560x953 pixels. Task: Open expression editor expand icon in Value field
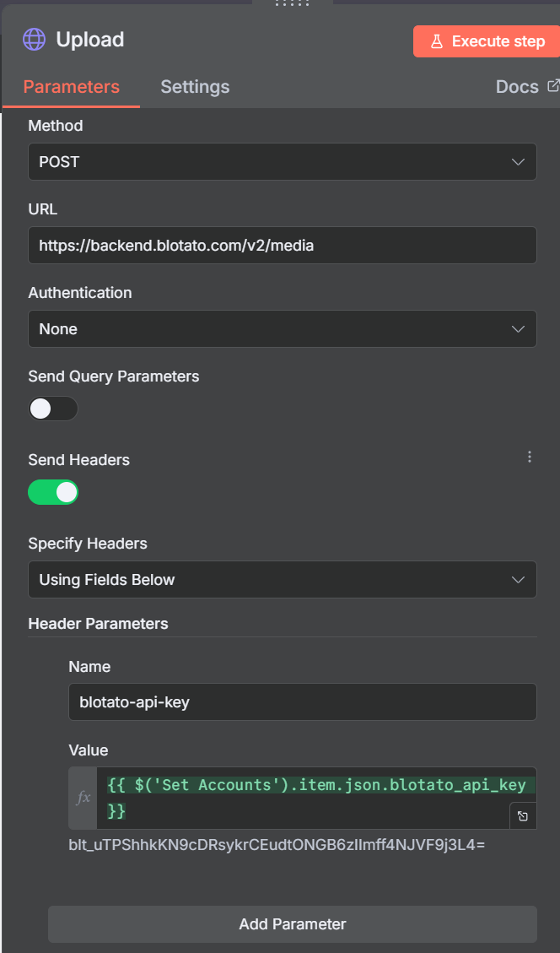tap(523, 816)
